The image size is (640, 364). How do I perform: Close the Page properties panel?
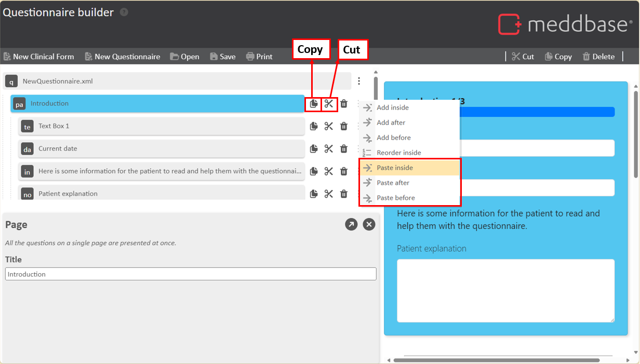point(369,224)
